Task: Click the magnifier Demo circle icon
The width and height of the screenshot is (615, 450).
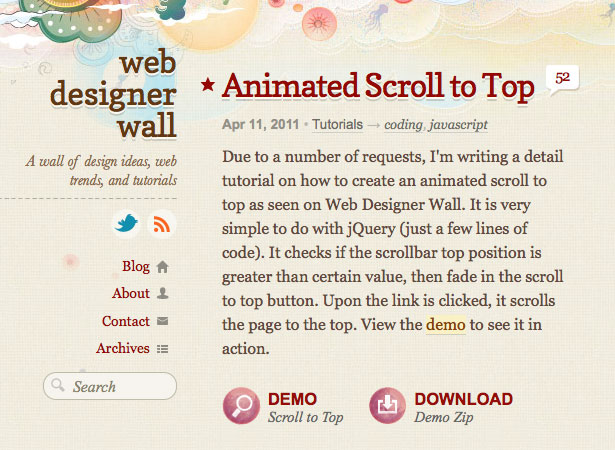Action: 241,406
